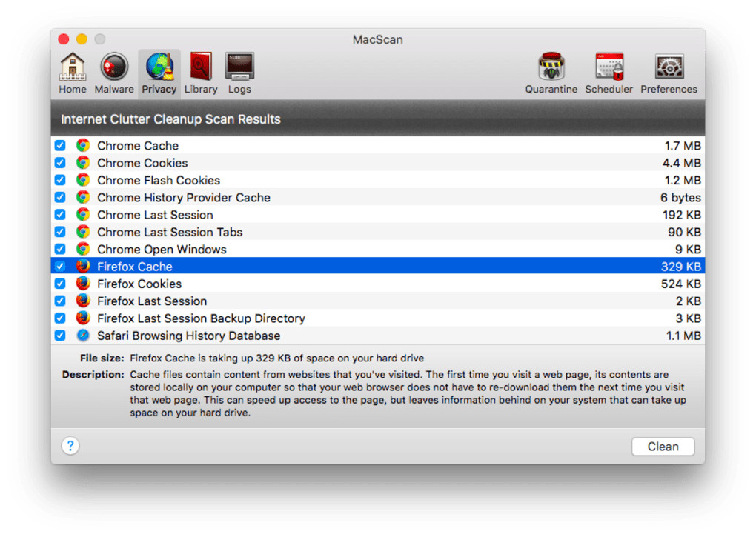Uncheck the Chrome Cookies checkbox

click(60, 163)
